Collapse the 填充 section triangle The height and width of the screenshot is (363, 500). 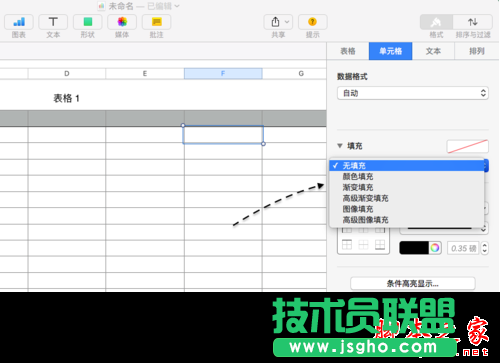[340, 146]
